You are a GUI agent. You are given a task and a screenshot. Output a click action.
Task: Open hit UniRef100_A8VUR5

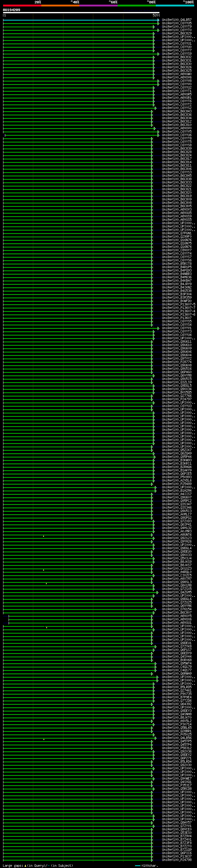tap(177, 94)
